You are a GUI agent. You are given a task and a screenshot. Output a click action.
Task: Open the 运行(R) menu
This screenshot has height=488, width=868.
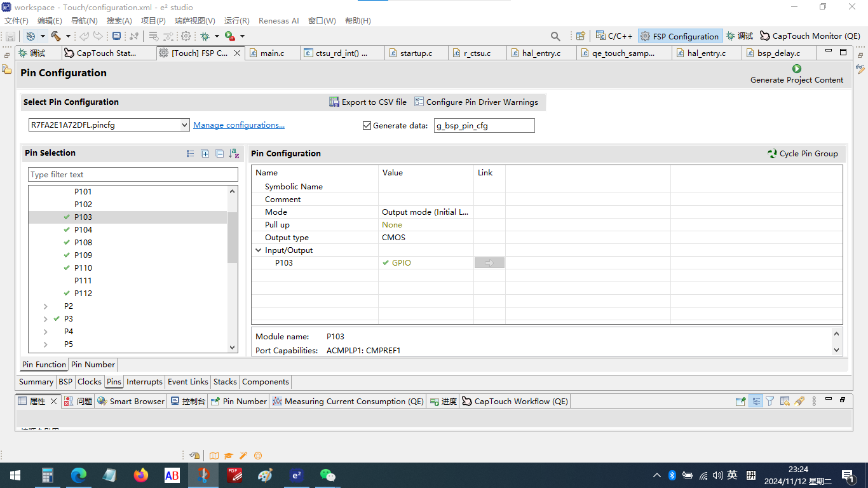pos(237,20)
